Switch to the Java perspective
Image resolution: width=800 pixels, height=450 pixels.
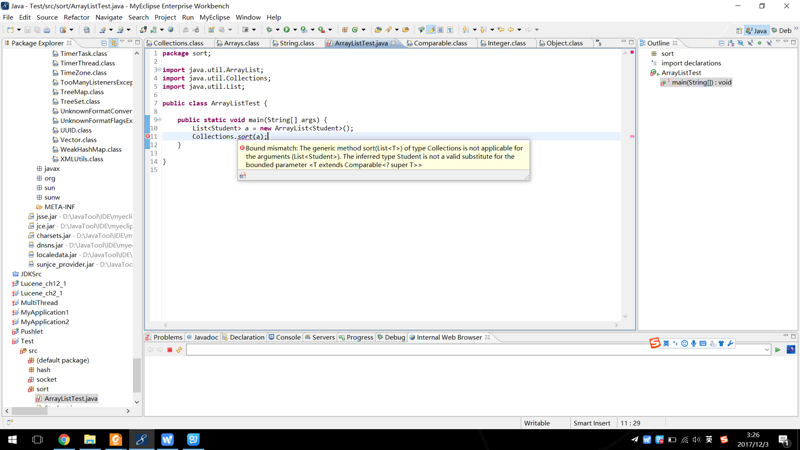click(x=757, y=31)
